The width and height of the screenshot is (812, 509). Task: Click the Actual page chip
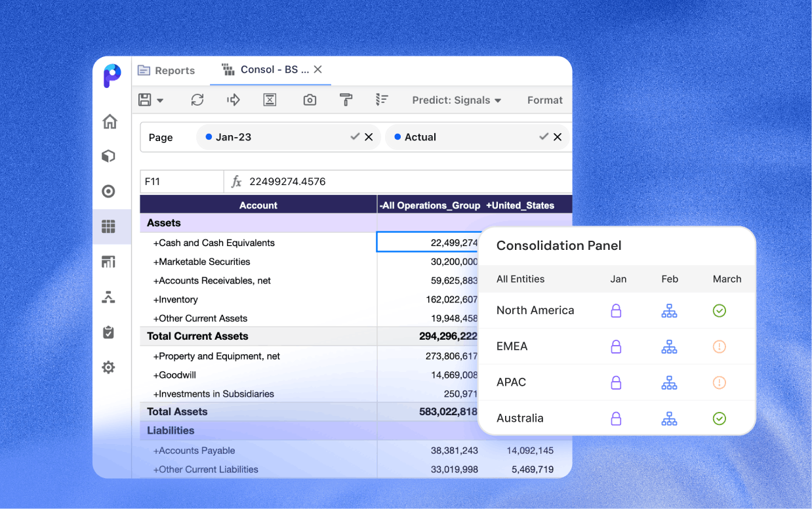click(x=477, y=137)
